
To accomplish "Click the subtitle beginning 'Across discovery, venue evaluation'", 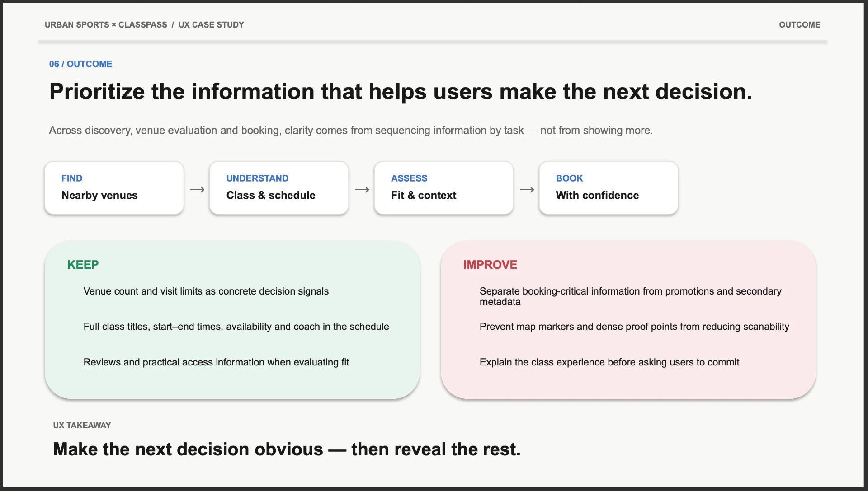I will coord(351,131).
